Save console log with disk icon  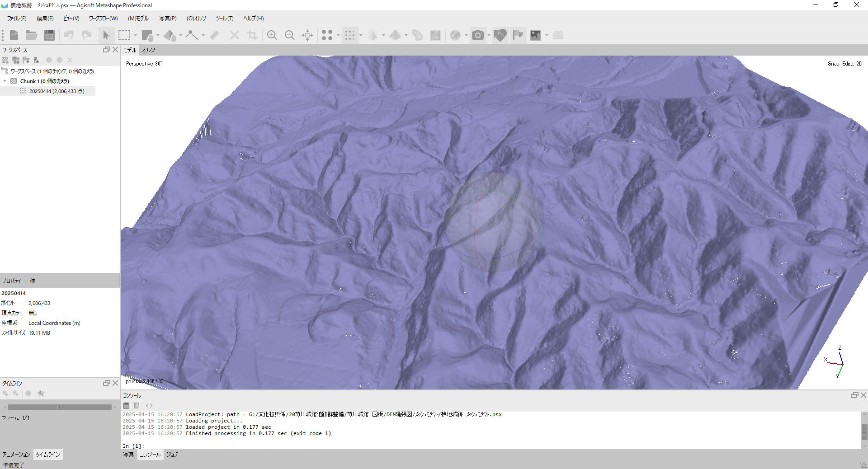(x=126, y=406)
